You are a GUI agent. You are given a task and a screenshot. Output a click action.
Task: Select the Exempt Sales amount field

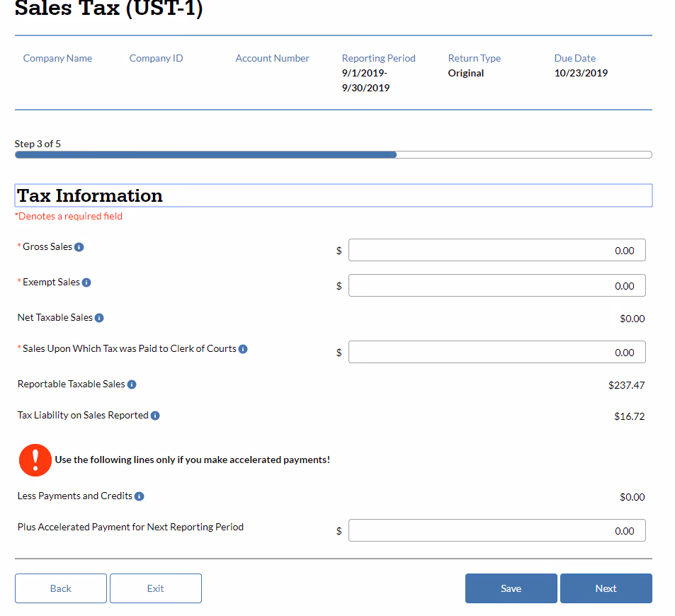click(x=497, y=285)
